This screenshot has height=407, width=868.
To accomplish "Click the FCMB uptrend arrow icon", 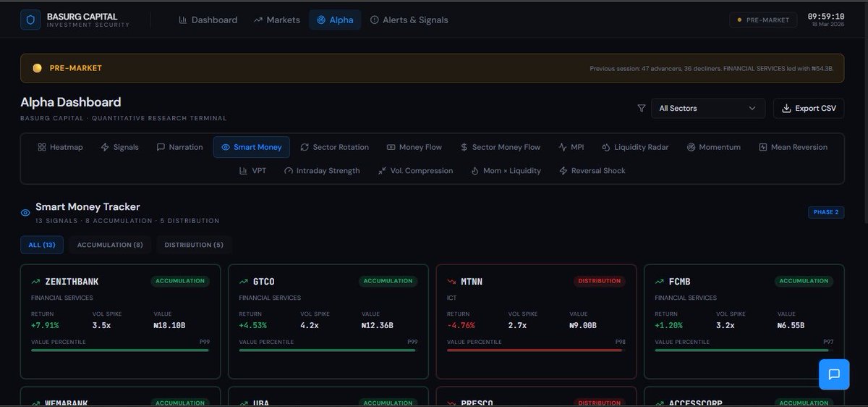I will click(x=660, y=281).
